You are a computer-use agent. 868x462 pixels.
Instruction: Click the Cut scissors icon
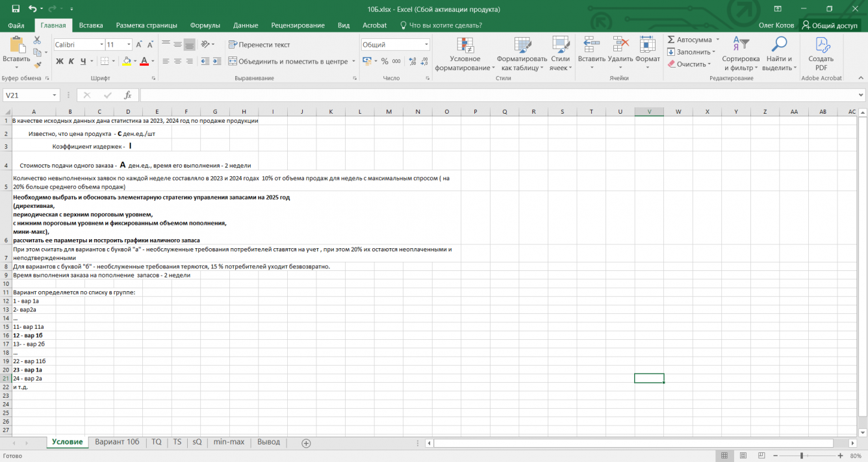37,40
